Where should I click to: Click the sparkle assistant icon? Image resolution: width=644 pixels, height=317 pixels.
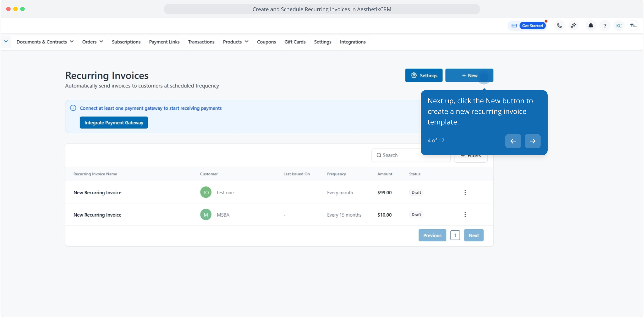pos(573,26)
